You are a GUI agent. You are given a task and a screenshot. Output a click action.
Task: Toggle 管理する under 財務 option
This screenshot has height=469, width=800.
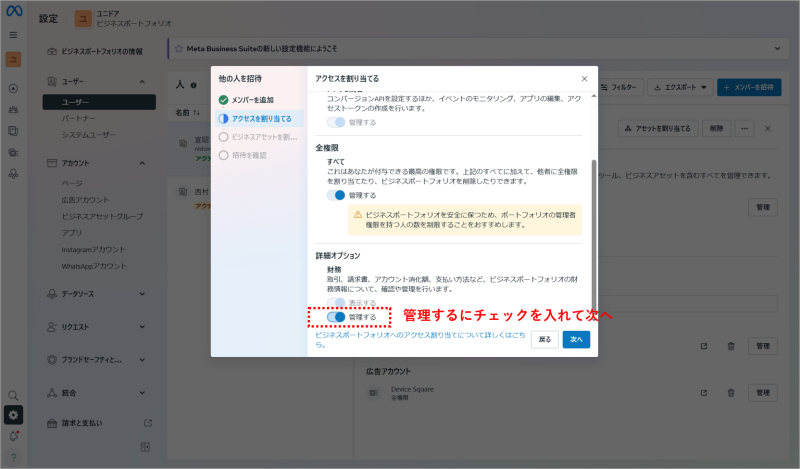click(x=336, y=317)
